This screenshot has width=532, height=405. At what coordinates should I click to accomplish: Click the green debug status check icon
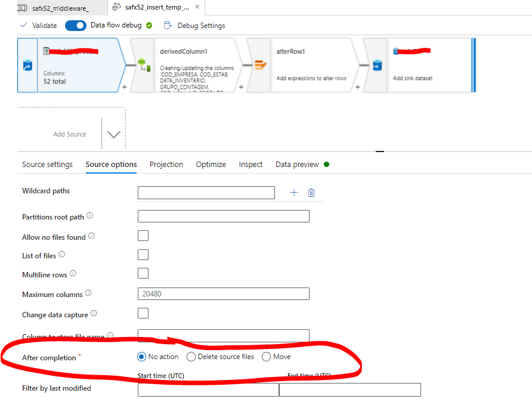pyautogui.click(x=149, y=26)
